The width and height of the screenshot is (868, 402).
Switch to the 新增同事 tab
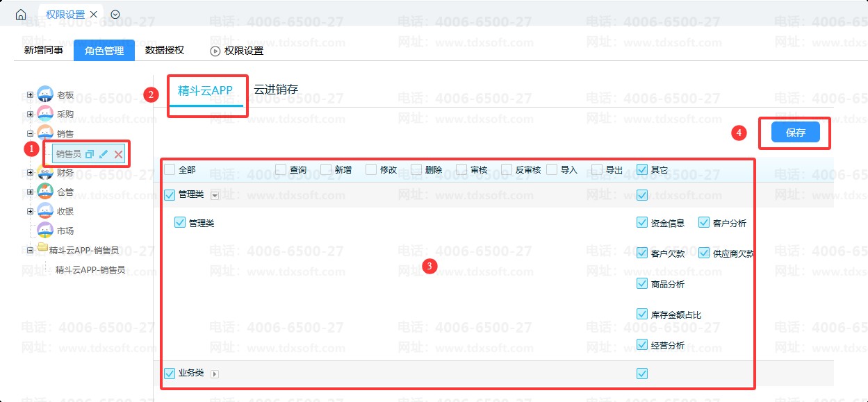(44, 50)
